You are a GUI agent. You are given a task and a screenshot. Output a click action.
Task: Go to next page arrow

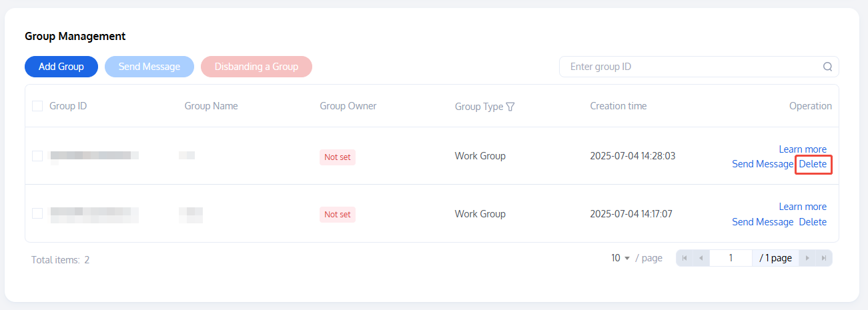click(807, 258)
